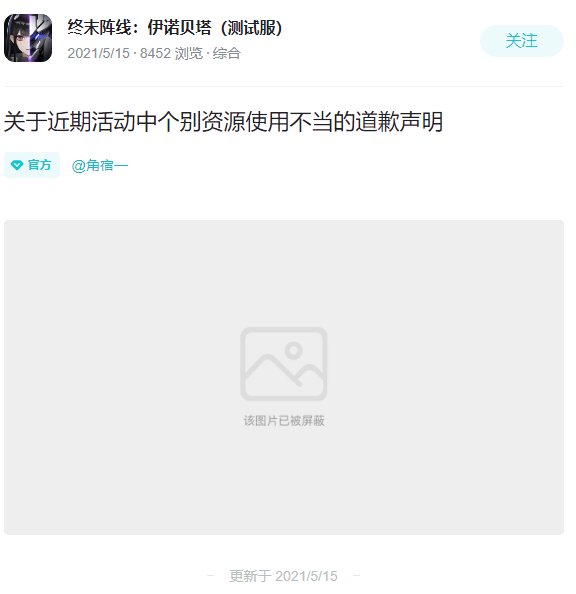Select the 综合 category label
Screen dimensions: 576x594
(x=227, y=53)
